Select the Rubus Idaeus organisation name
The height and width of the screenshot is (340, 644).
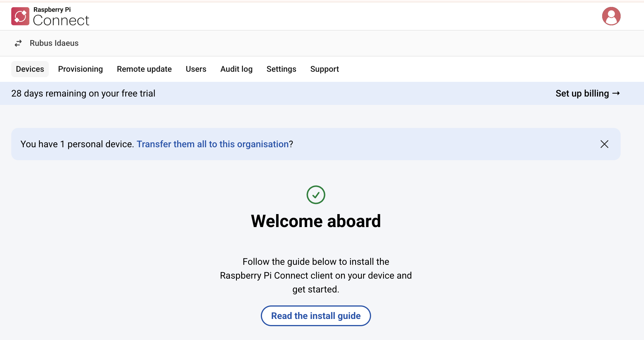click(x=54, y=43)
